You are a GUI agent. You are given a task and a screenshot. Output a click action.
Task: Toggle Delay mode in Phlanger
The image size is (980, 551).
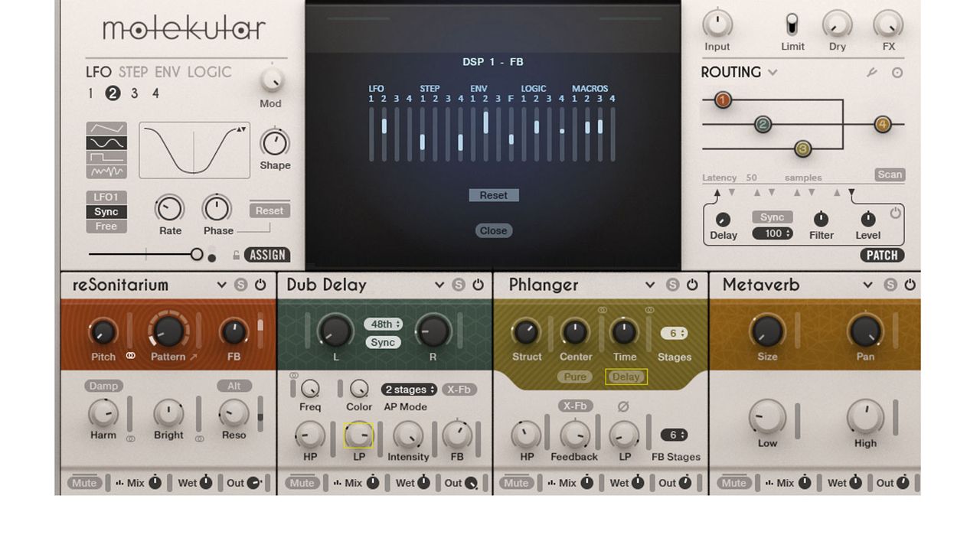626,377
